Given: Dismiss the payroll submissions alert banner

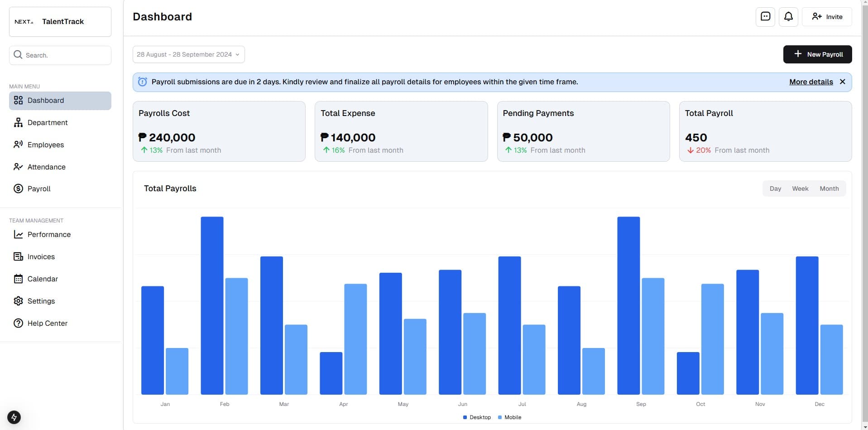Looking at the screenshot, I should click(842, 82).
